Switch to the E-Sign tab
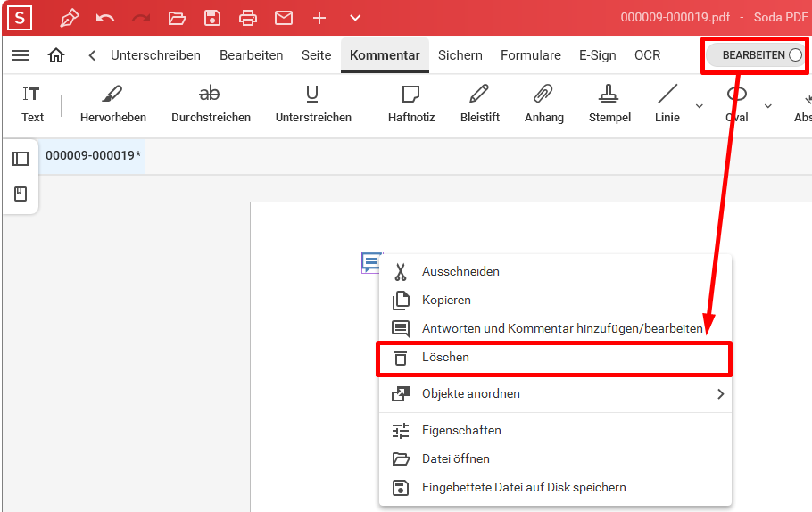Image resolution: width=812 pixels, height=512 pixels. pyautogui.click(x=598, y=55)
